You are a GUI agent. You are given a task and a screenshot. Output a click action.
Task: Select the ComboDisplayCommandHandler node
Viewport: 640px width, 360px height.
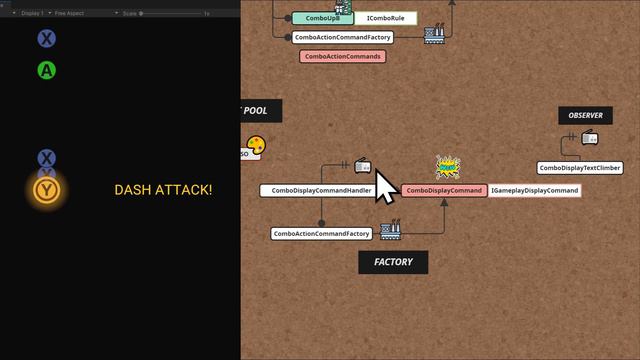click(x=321, y=191)
